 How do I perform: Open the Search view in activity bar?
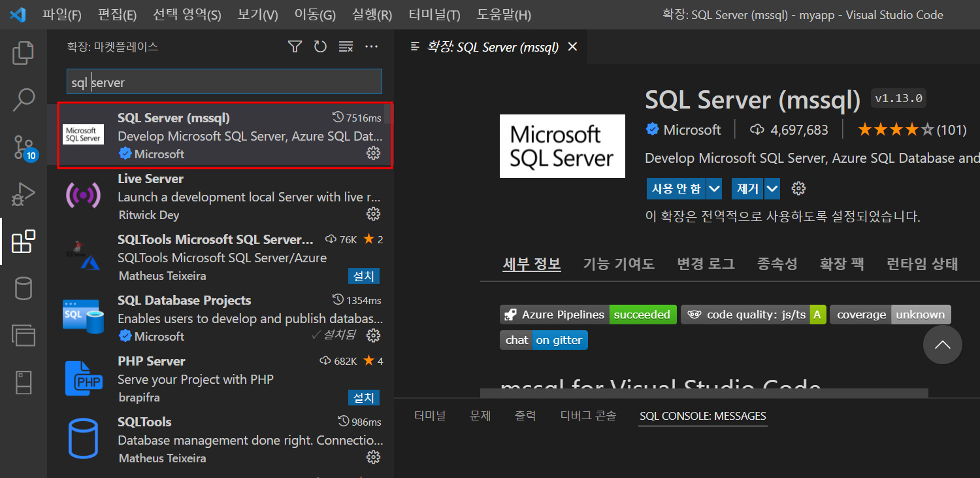pyautogui.click(x=24, y=100)
